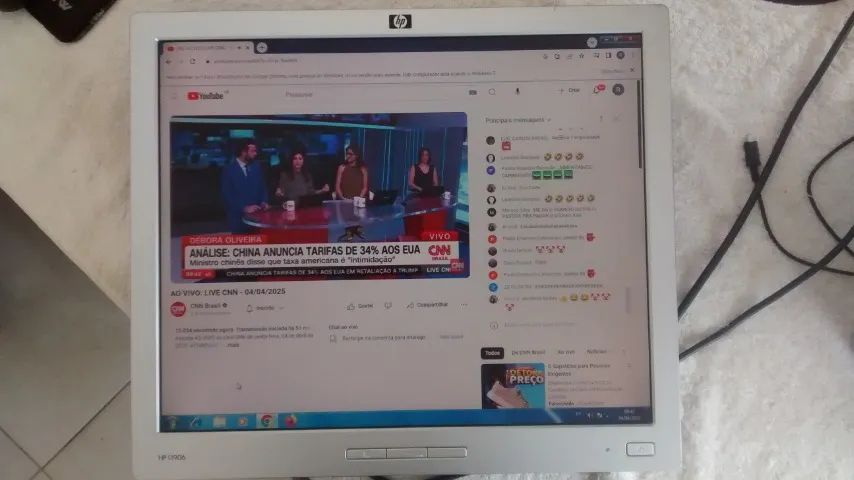Open the YouTube hamburger guide menu
The image size is (854, 480).
(x=174, y=96)
